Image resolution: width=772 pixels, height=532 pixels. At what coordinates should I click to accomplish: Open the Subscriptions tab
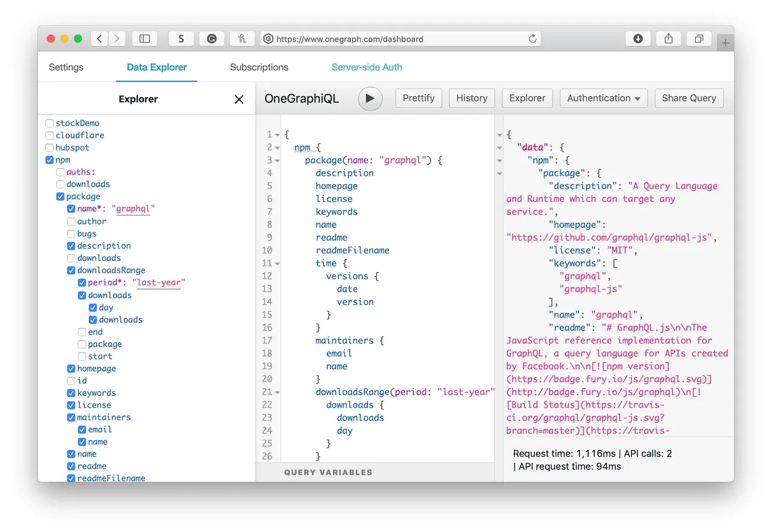pyautogui.click(x=259, y=67)
